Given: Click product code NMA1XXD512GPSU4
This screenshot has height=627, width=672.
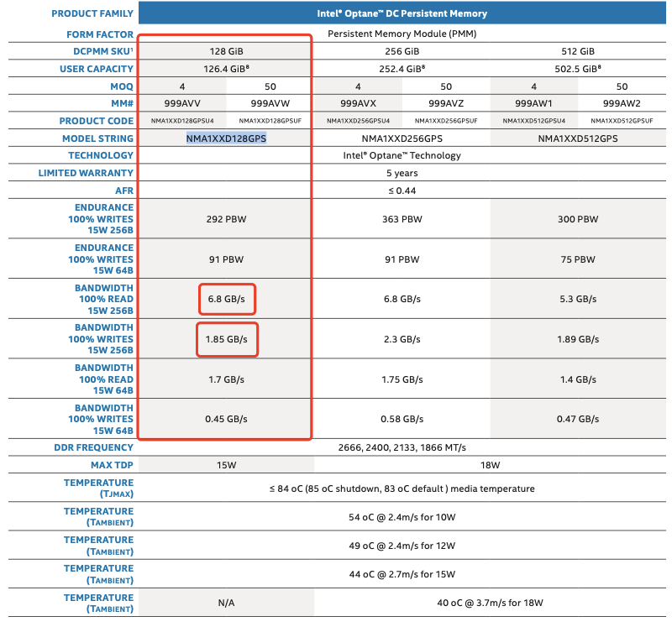Looking at the screenshot, I should click(533, 121).
